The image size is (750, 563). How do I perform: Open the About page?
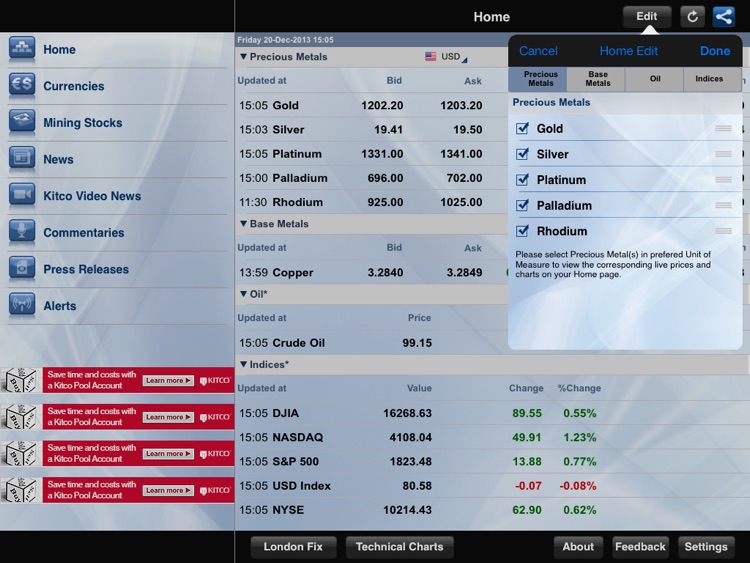click(x=578, y=547)
